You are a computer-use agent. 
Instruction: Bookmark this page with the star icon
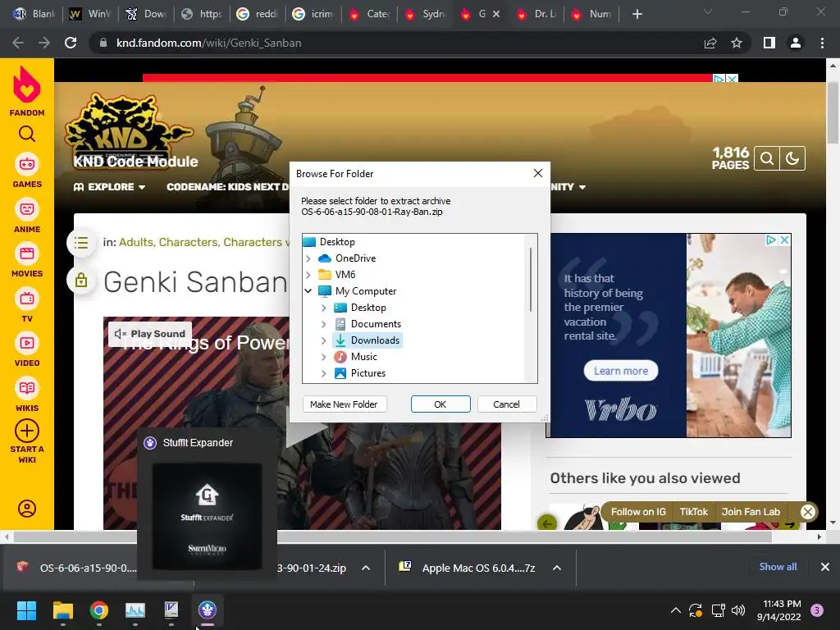pos(737,43)
